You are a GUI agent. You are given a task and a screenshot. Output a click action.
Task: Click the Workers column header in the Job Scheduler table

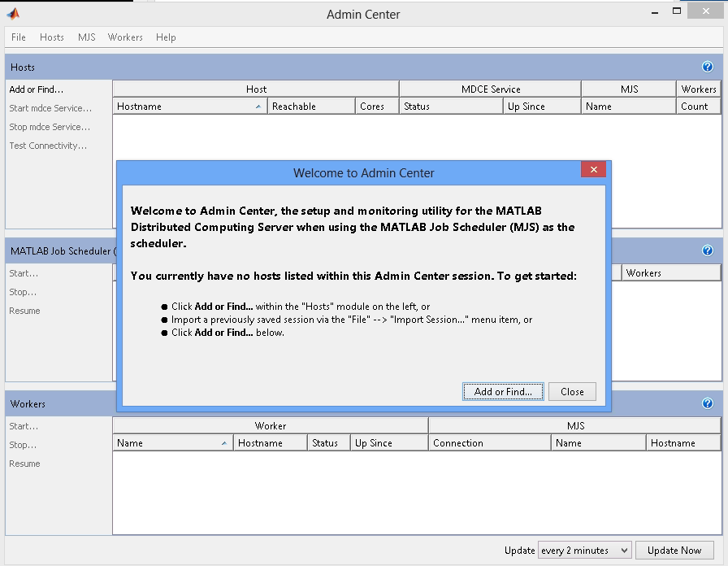point(671,273)
